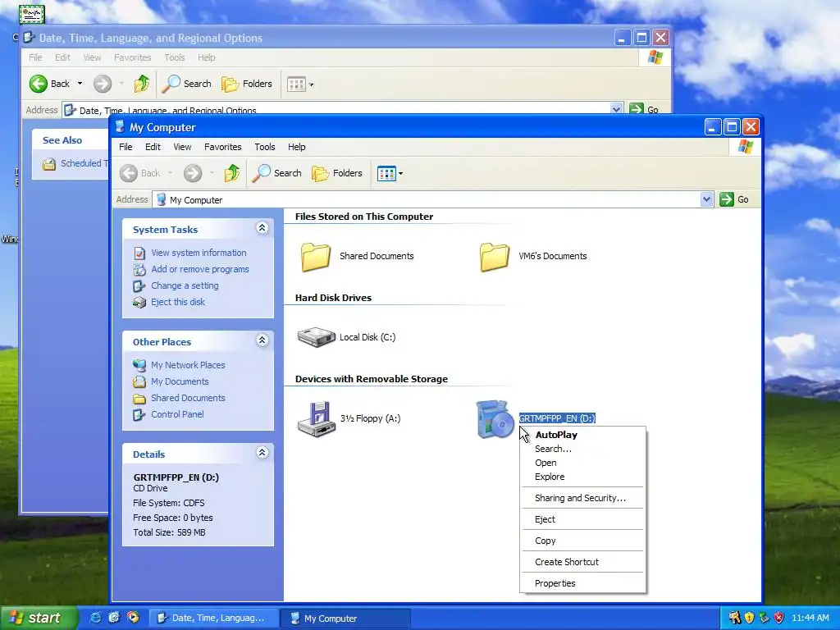Collapse the System Tasks panel
The height and width of the screenshot is (630, 840).
(262, 228)
